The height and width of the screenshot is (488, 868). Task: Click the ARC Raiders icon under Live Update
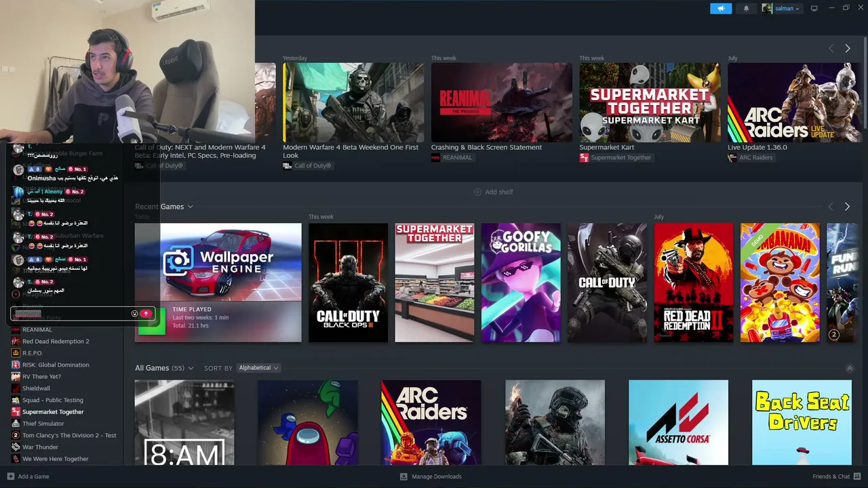coord(732,157)
